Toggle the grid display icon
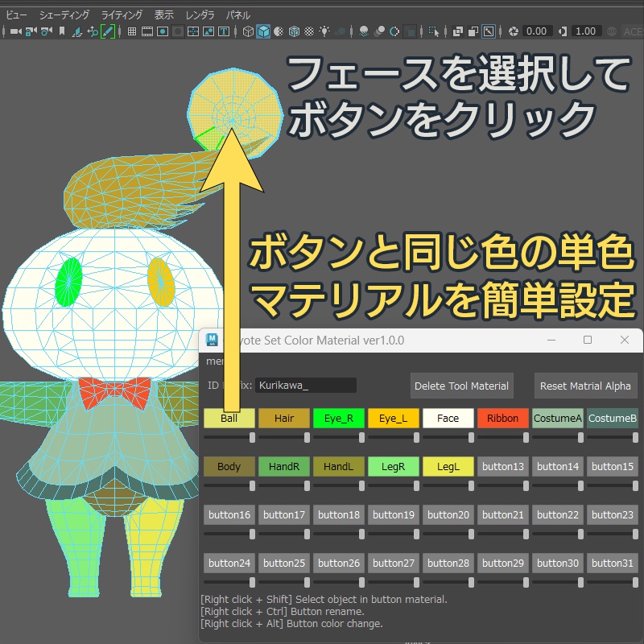Screen dimensions: 644x644 131,31
